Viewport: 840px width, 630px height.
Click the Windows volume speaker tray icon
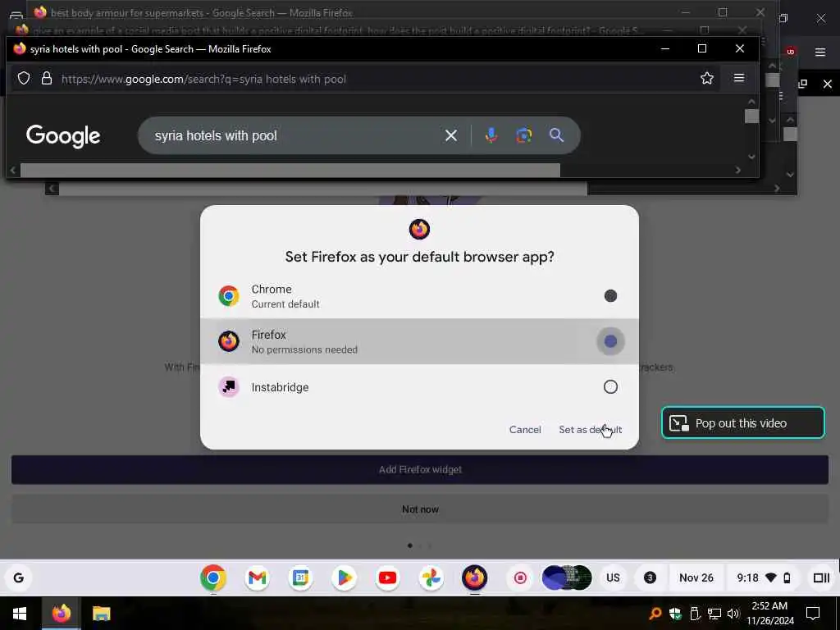click(733, 614)
